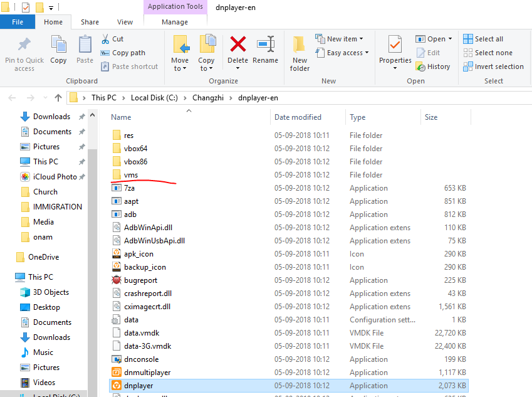This screenshot has width=532, height=397.
Task: Open the File menu tab
Action: [18, 22]
